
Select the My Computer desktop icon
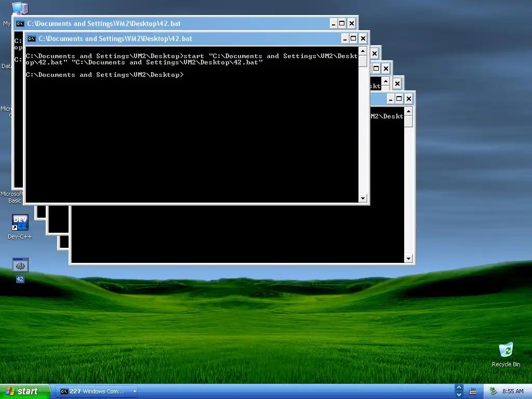click(x=20, y=7)
